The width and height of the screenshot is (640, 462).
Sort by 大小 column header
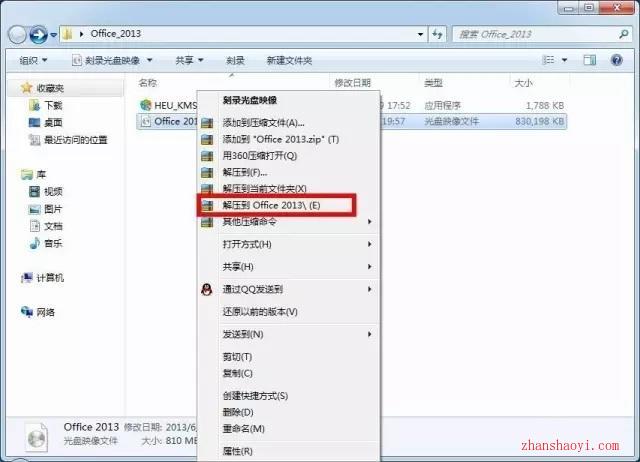point(523,83)
